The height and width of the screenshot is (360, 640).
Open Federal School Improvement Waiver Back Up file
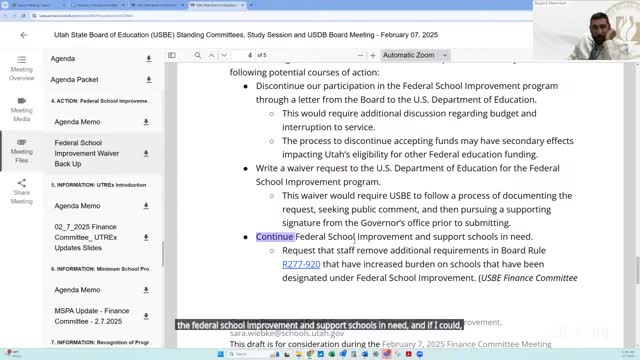point(87,153)
